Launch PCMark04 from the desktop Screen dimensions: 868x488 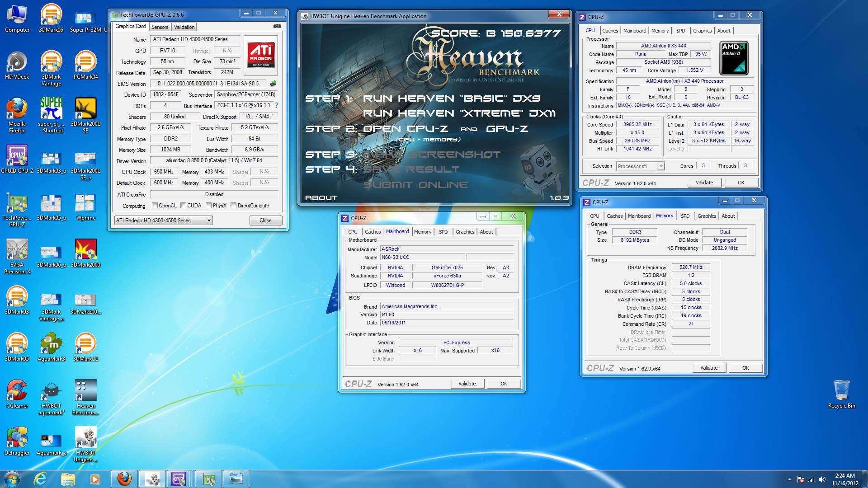[x=85, y=65]
